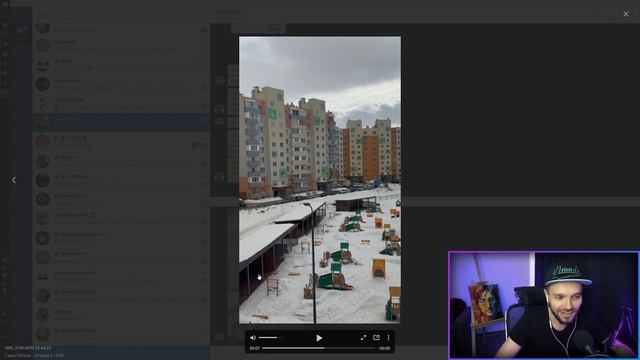Go to previous media with left arrow
640x360 pixels.
(14, 180)
